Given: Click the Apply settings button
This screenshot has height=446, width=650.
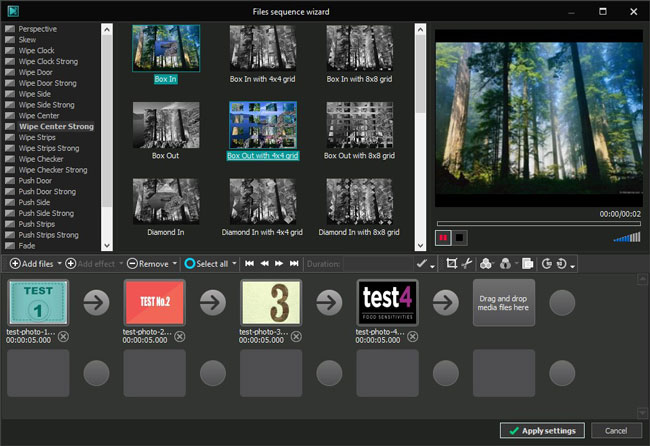Looking at the screenshot, I should (x=542, y=431).
